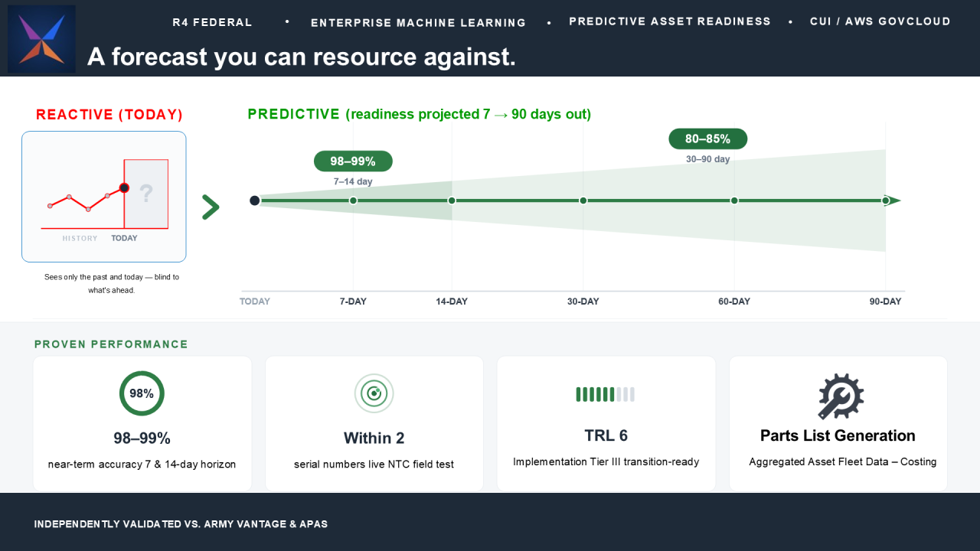980x551 pixels.
Task: Click the PREDICTIVE readiness projected heading
Action: pyautogui.click(x=420, y=114)
